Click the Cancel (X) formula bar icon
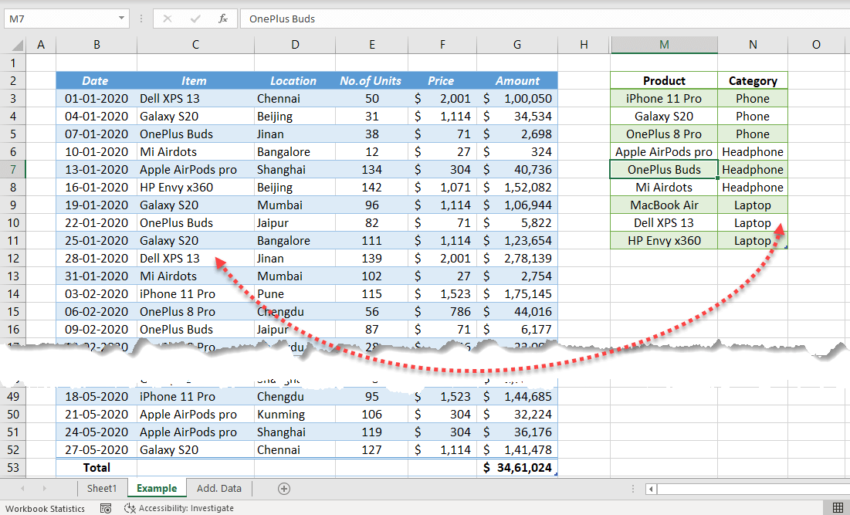 point(167,19)
